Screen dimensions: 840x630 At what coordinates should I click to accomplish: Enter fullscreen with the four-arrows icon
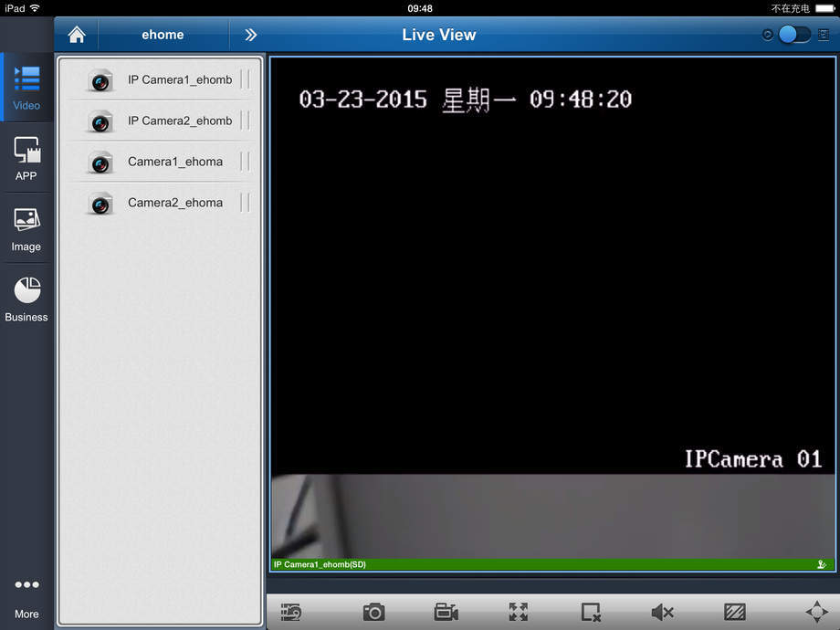coord(518,611)
